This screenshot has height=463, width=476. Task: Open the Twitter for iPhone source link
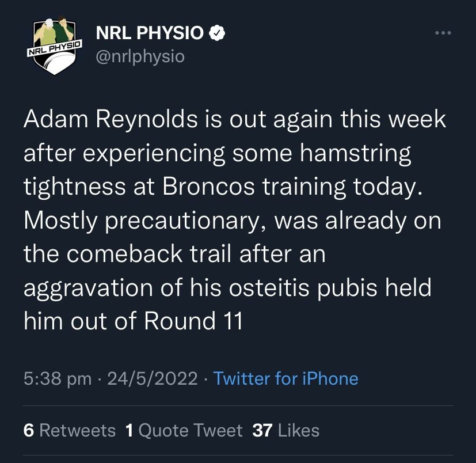click(x=285, y=379)
